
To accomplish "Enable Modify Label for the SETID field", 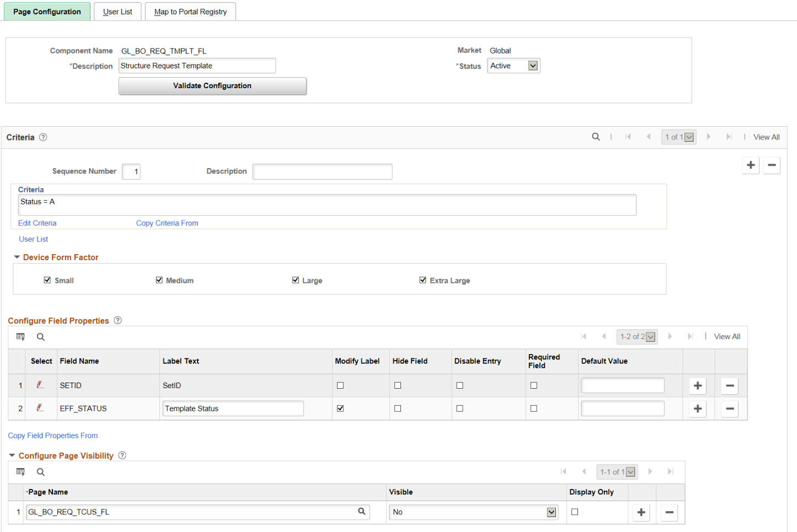I will (340, 385).
